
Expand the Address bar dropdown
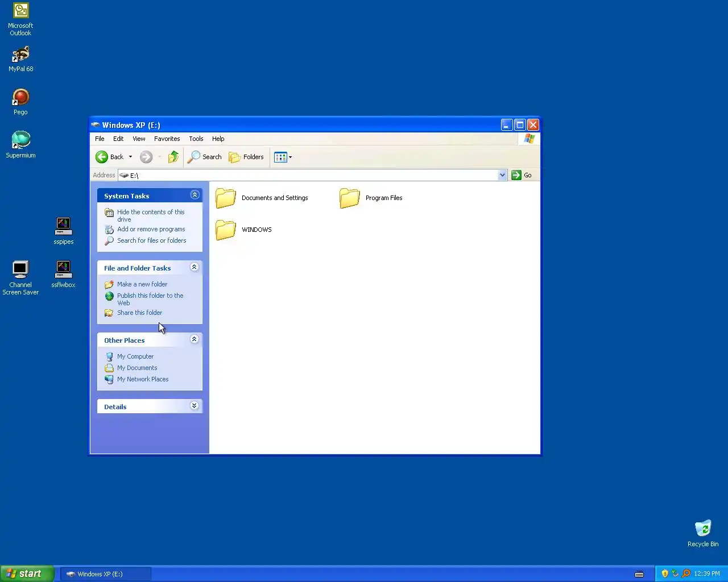click(502, 175)
